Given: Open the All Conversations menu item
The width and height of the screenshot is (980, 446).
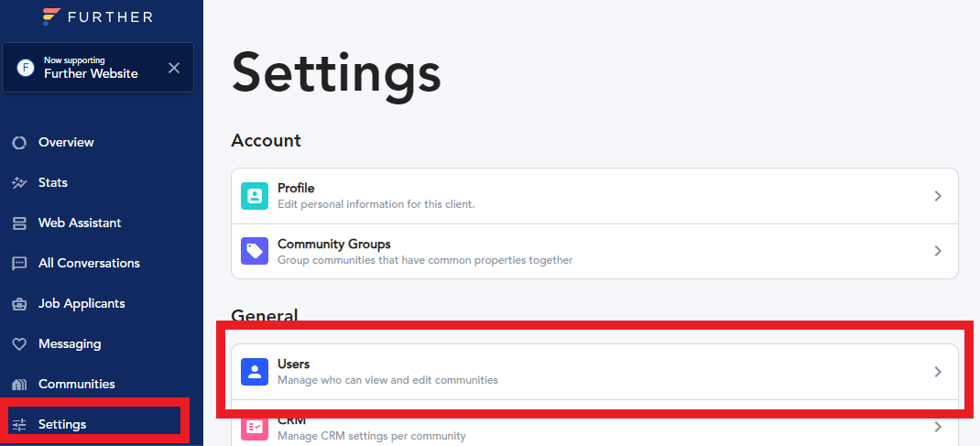Looking at the screenshot, I should (x=89, y=264).
